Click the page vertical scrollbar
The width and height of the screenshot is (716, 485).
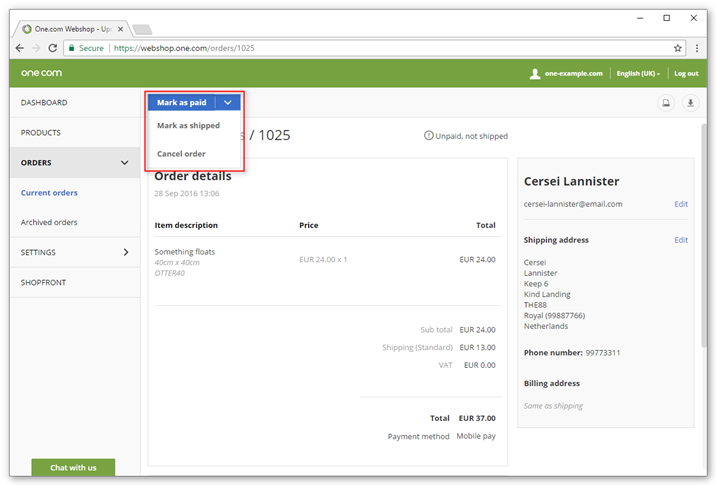point(704,235)
